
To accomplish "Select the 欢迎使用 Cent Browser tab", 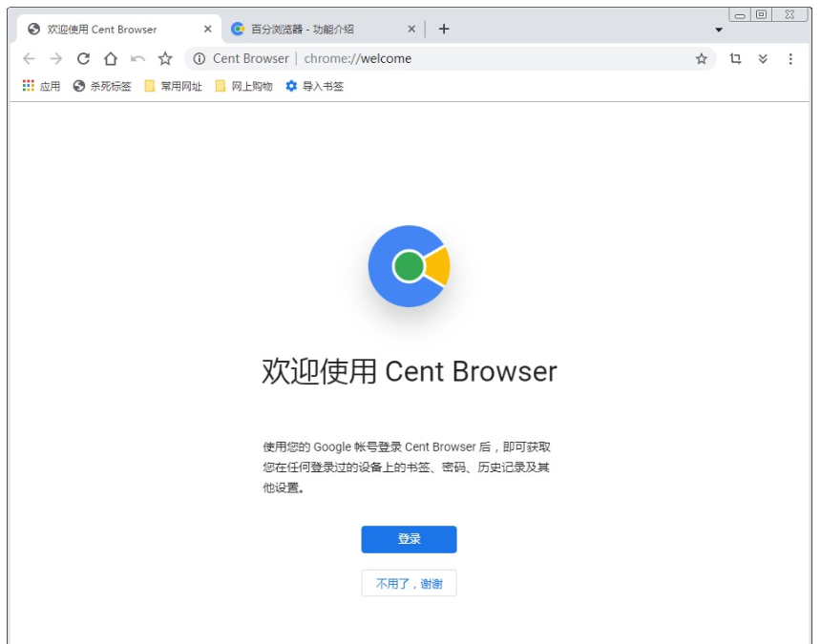I will 119,29.
